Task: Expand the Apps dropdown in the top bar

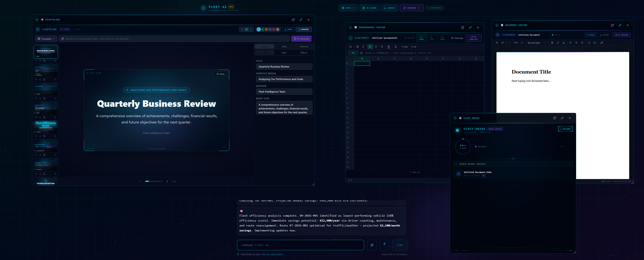Action: [x=348, y=8]
